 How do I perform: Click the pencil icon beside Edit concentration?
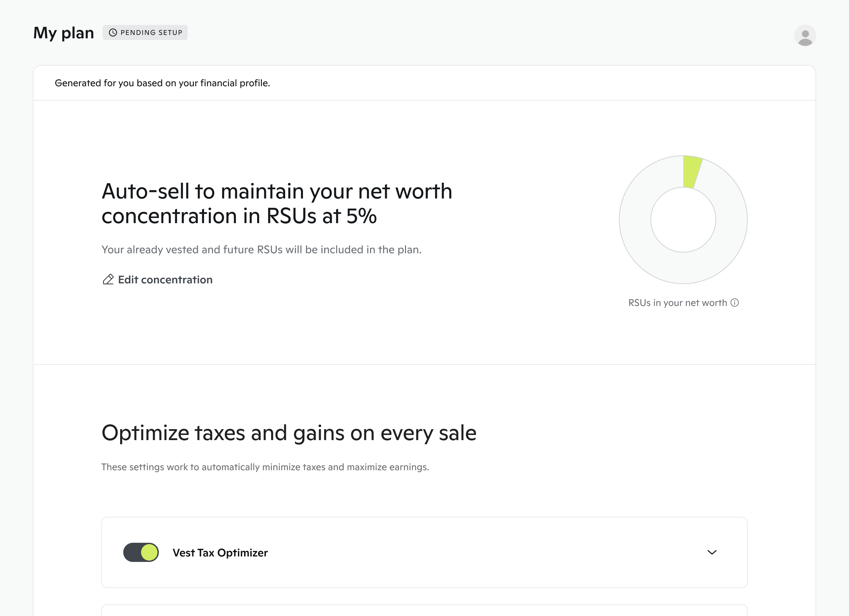108,280
